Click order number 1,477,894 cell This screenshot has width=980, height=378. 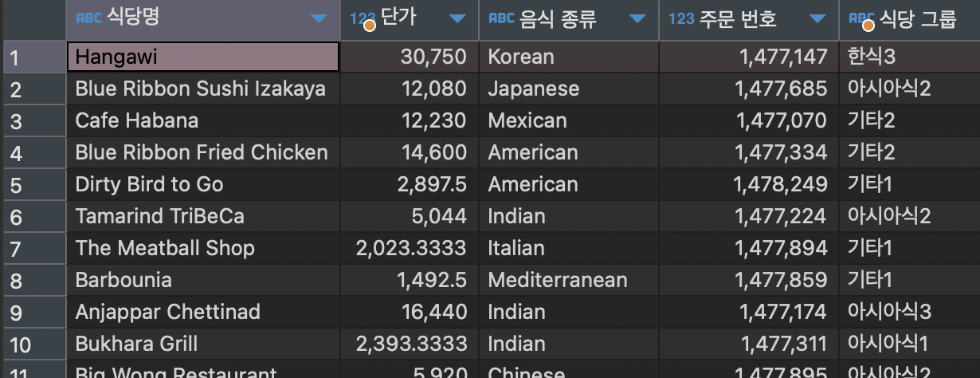pos(749,248)
